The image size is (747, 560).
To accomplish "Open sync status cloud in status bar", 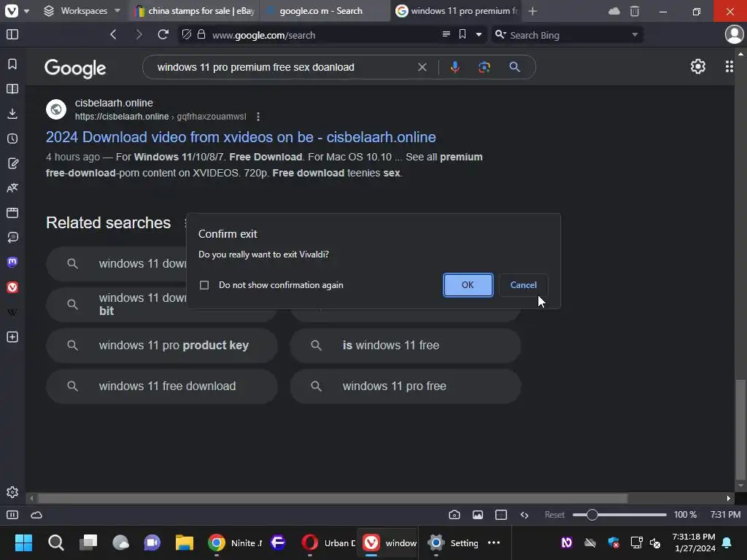I will (36, 515).
